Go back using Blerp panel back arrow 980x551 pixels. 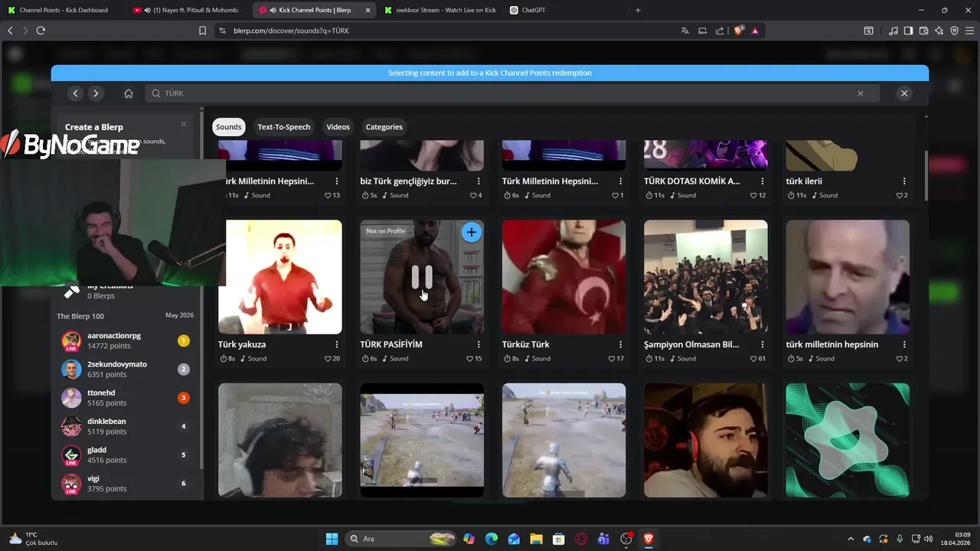click(75, 93)
